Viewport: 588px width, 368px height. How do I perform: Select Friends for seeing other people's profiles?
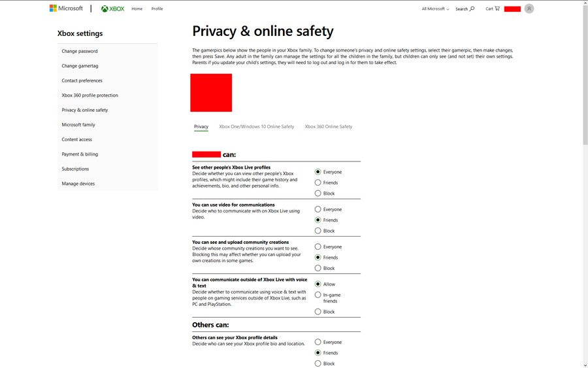pyautogui.click(x=318, y=183)
